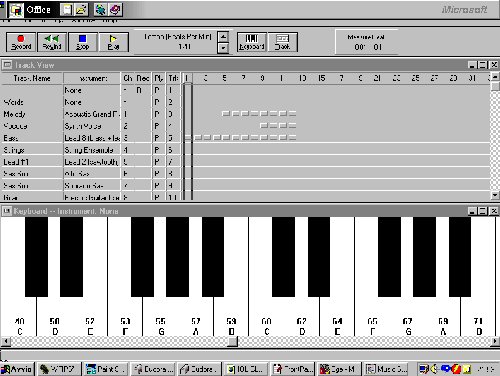Click the third Office shortcut bar icon
The width and height of the screenshot is (500, 376).
pyautogui.click(x=100, y=10)
